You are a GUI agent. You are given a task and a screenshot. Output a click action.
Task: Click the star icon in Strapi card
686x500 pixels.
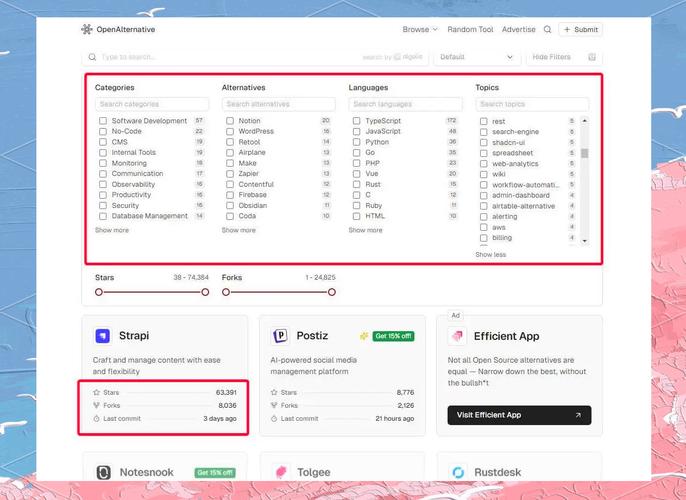click(97, 392)
